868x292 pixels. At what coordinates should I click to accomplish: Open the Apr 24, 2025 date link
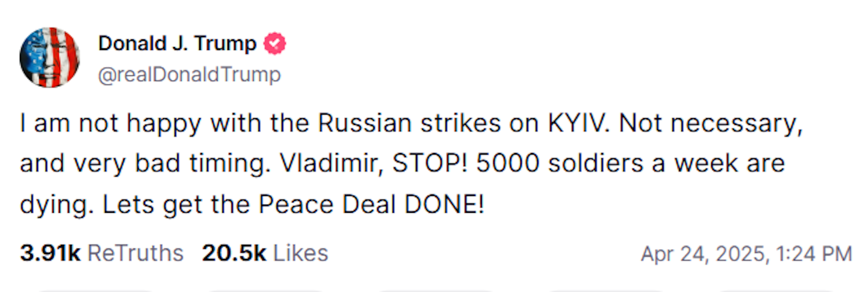[703, 254]
